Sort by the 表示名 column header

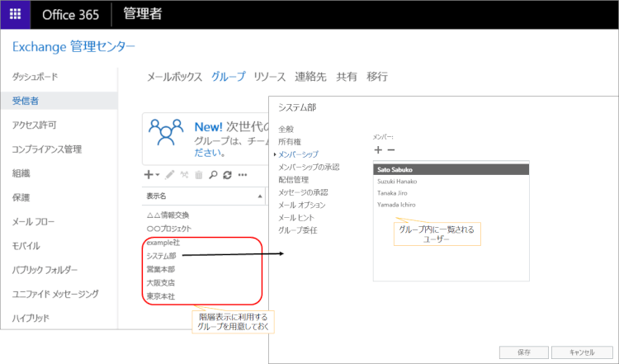coord(157,196)
